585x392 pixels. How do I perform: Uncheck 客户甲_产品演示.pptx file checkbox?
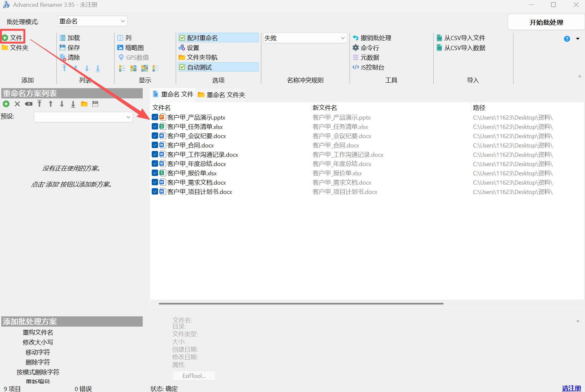[155, 117]
